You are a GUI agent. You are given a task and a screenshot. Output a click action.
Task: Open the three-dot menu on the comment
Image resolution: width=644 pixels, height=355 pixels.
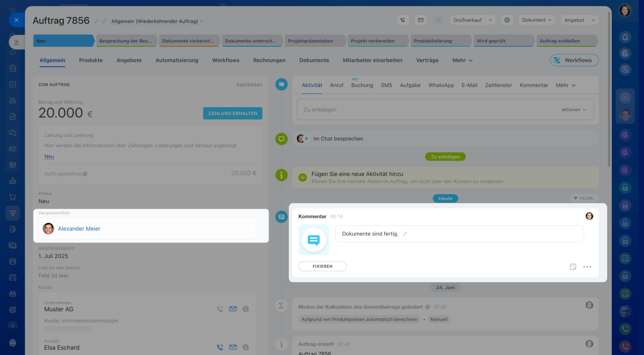(x=587, y=267)
